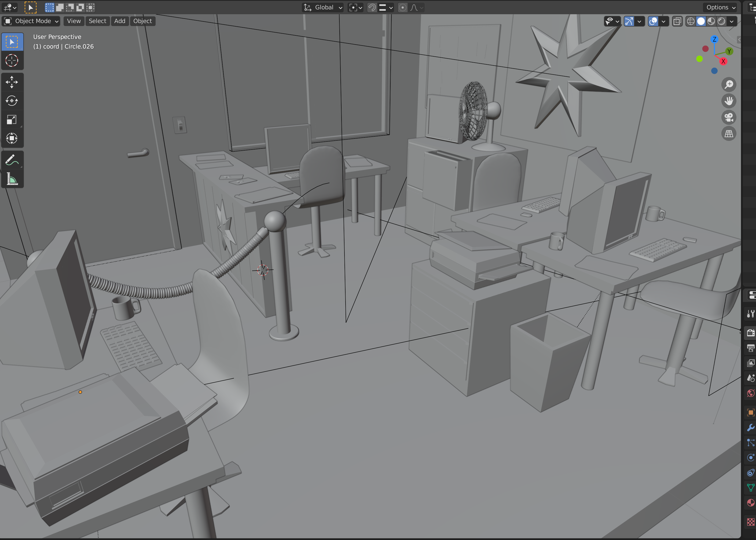Open View Layer properties tab
Image resolution: width=756 pixels, height=540 pixels.
[x=750, y=363]
